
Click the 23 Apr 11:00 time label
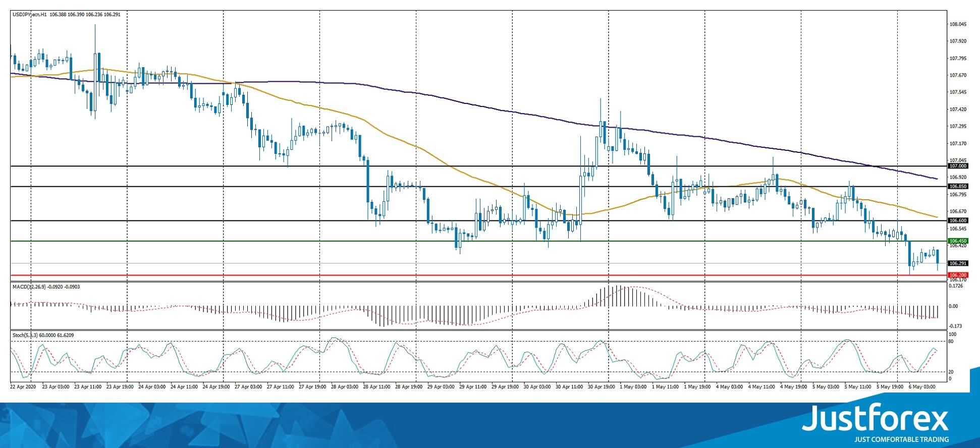88,387
